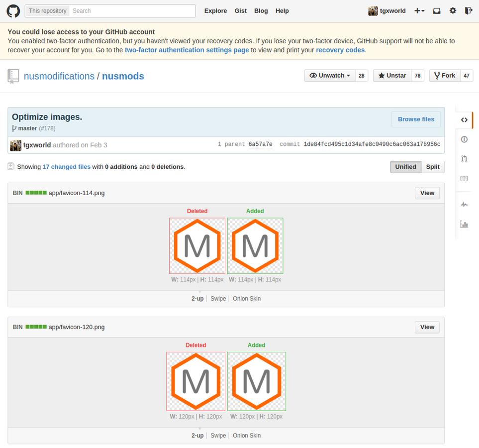The width and height of the screenshot is (479, 448).
Task: Open the Gist menu item
Action: coord(240,11)
